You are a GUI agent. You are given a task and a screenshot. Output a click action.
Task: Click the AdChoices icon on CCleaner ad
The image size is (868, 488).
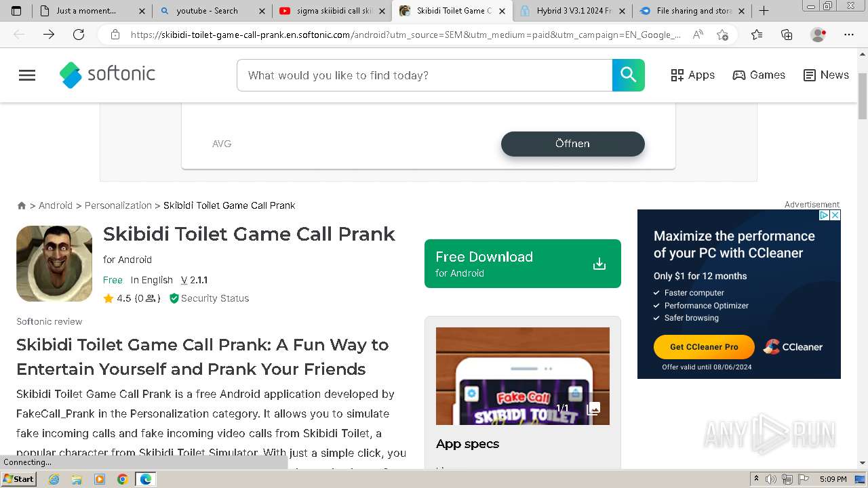(824, 215)
